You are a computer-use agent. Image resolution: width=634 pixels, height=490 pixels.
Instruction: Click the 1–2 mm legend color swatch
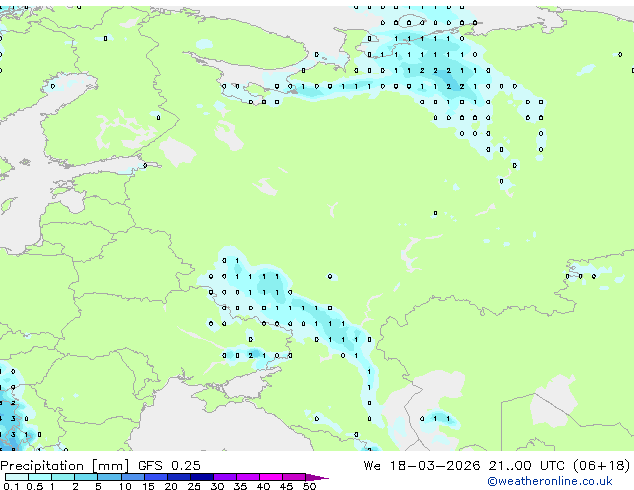(63, 477)
